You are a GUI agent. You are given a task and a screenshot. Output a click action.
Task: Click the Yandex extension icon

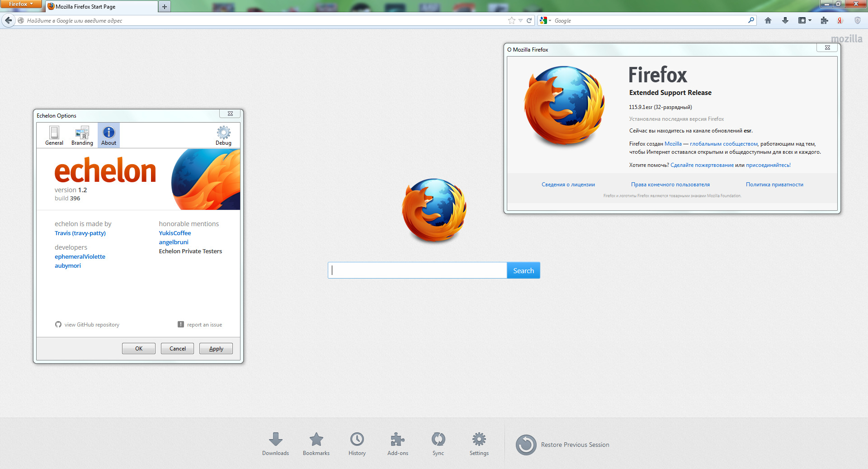coord(840,20)
